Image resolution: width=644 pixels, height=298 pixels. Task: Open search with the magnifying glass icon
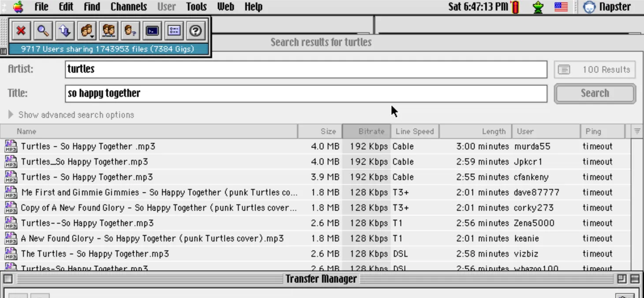coord(43,30)
